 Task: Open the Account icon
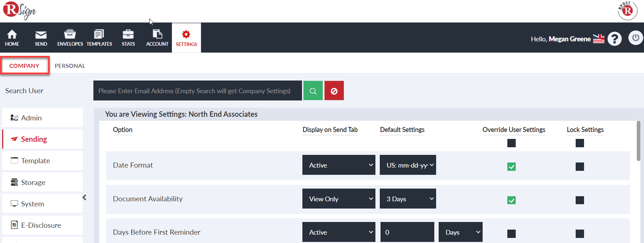click(x=157, y=34)
